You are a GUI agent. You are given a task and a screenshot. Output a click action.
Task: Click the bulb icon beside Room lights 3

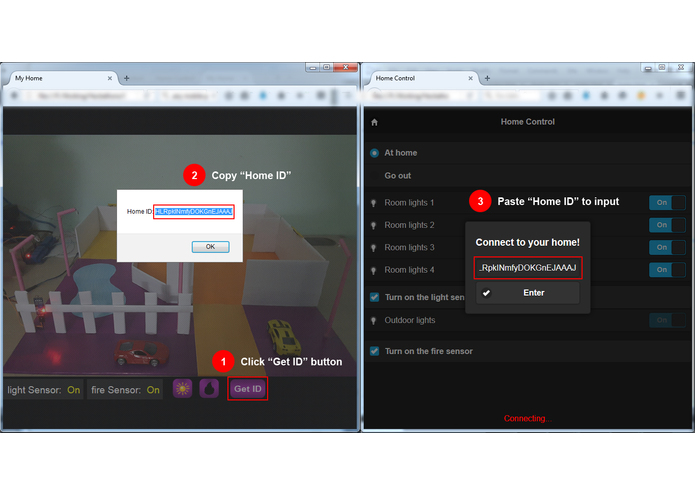[374, 248]
